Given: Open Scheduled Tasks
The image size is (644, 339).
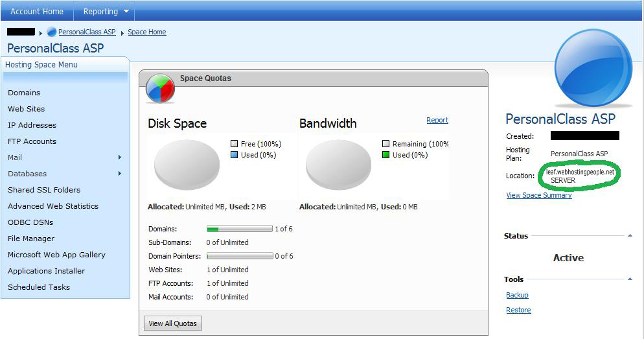Looking at the screenshot, I should tap(39, 287).
